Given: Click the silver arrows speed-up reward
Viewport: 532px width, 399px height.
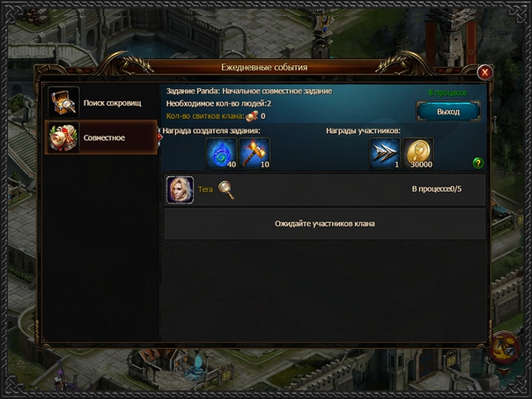Looking at the screenshot, I should point(385,153).
